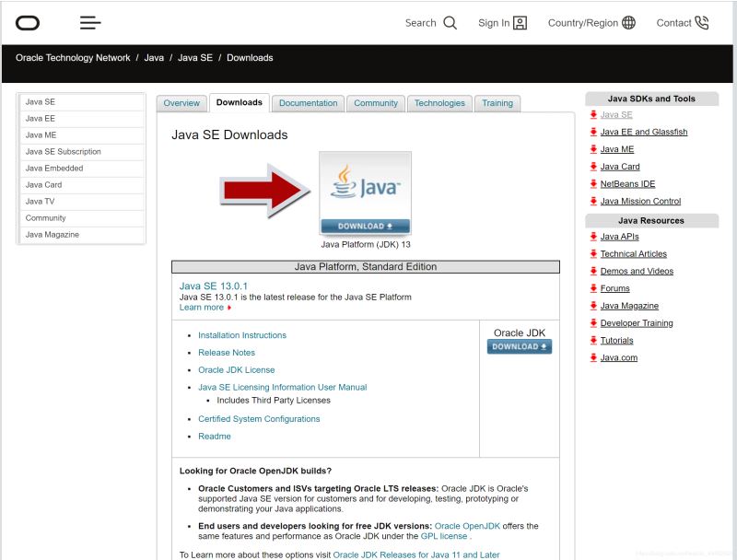The width and height of the screenshot is (737, 560).
Task: Click the red download icon beside Forums
Action: tap(593, 288)
